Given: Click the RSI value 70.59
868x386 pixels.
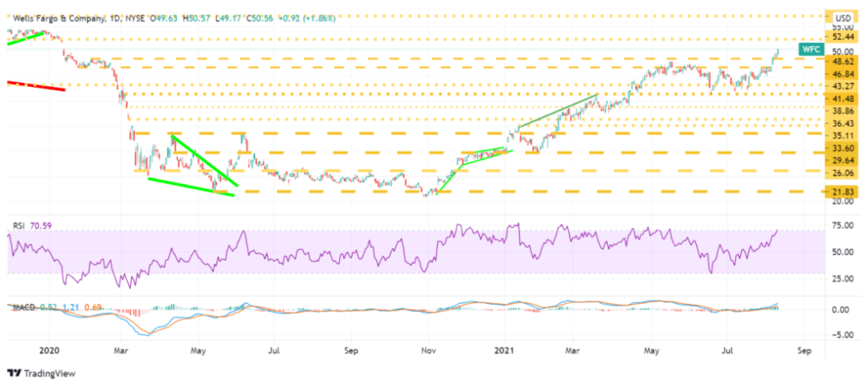Looking at the screenshot, I should (x=39, y=225).
